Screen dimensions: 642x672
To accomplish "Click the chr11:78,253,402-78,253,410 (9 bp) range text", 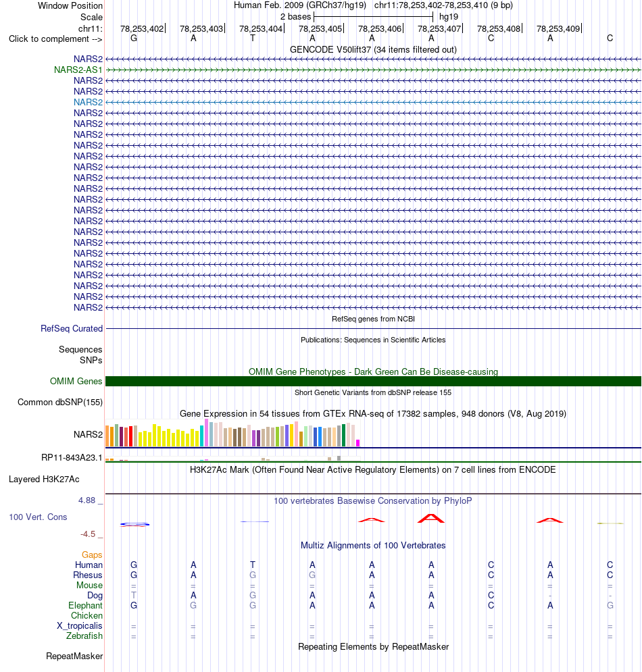I will pos(443,5).
